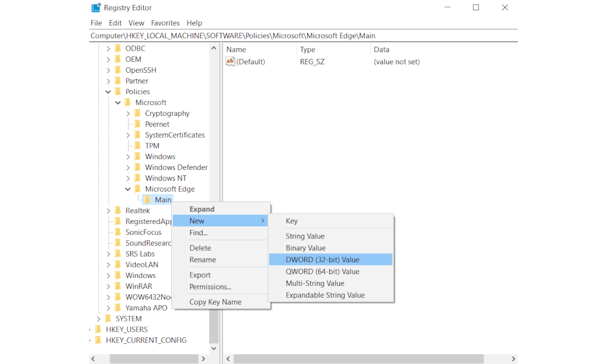Click Expand in the context menu
Image resolution: width=607 pixels, height=364 pixels.
click(221, 209)
